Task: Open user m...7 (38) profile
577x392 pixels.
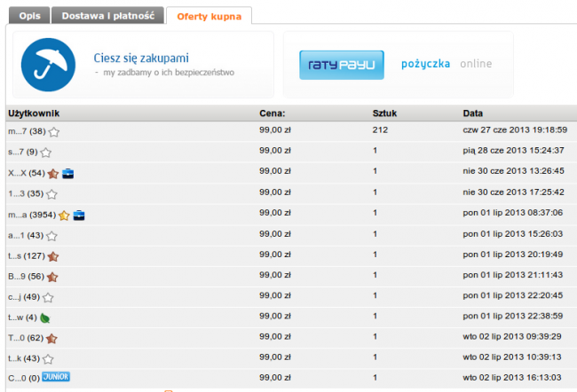Action: 27,131
